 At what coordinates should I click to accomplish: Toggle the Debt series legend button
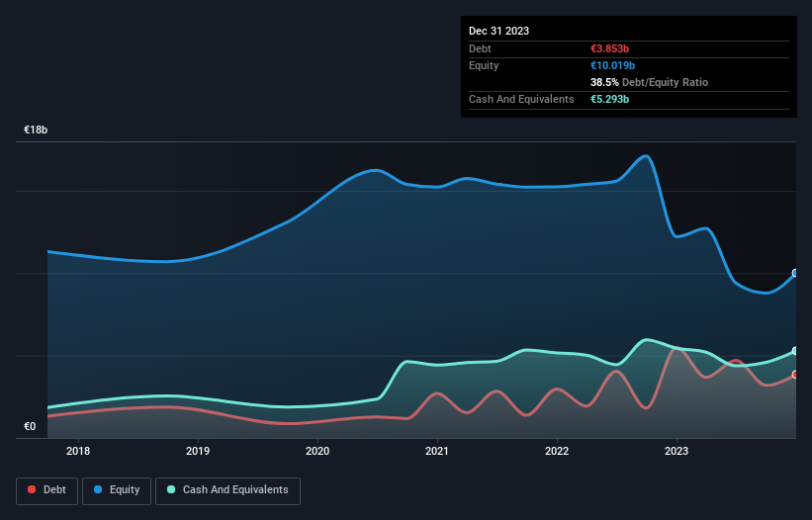(46, 490)
